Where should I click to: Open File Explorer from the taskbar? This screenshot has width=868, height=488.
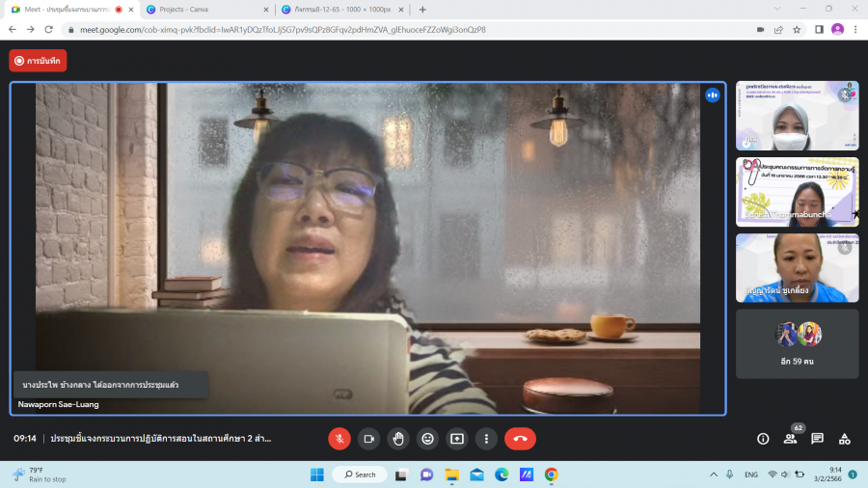[451, 474]
